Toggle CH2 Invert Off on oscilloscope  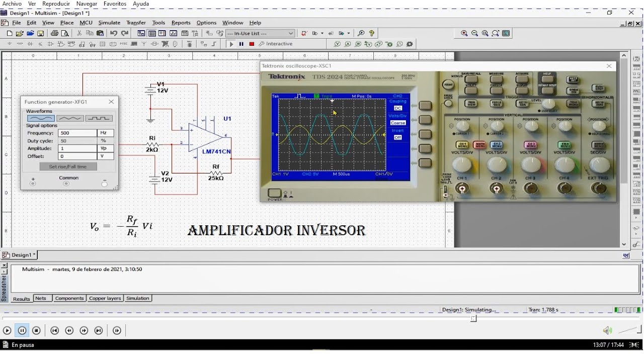coord(397,137)
